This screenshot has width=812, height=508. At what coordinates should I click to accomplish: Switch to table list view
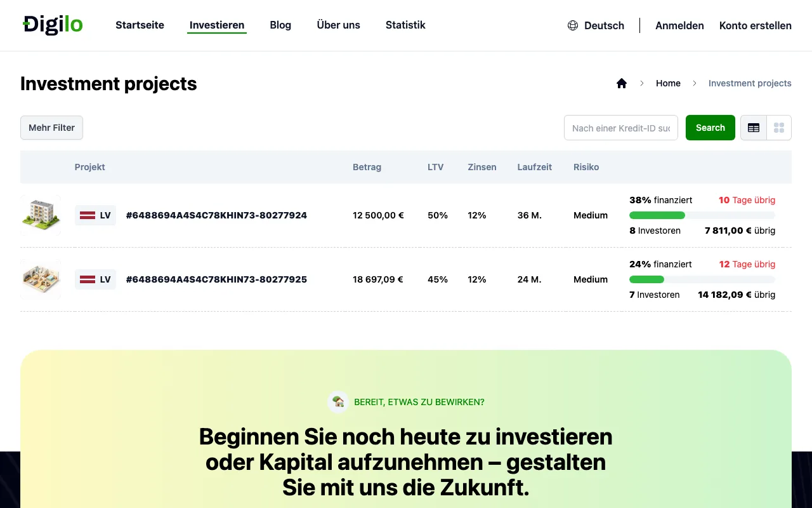click(754, 128)
